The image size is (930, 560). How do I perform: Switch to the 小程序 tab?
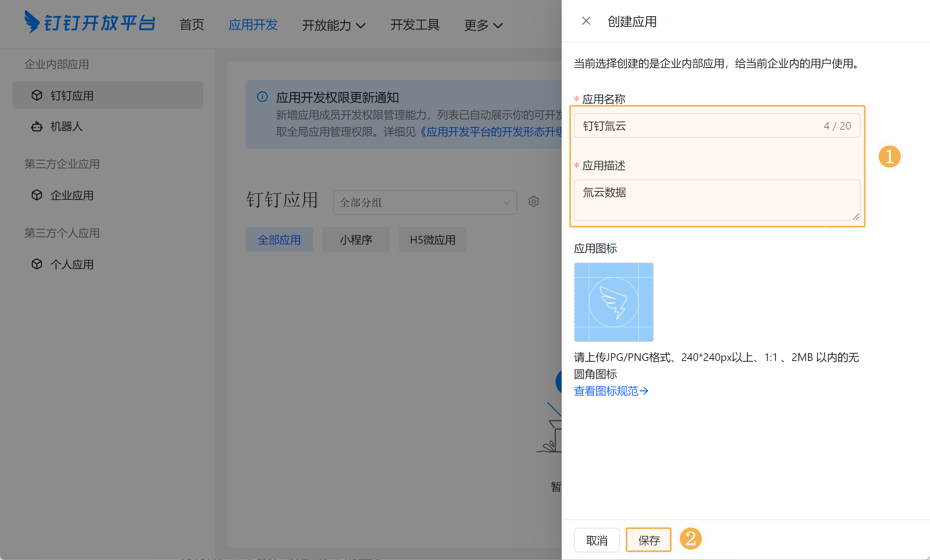[356, 240]
